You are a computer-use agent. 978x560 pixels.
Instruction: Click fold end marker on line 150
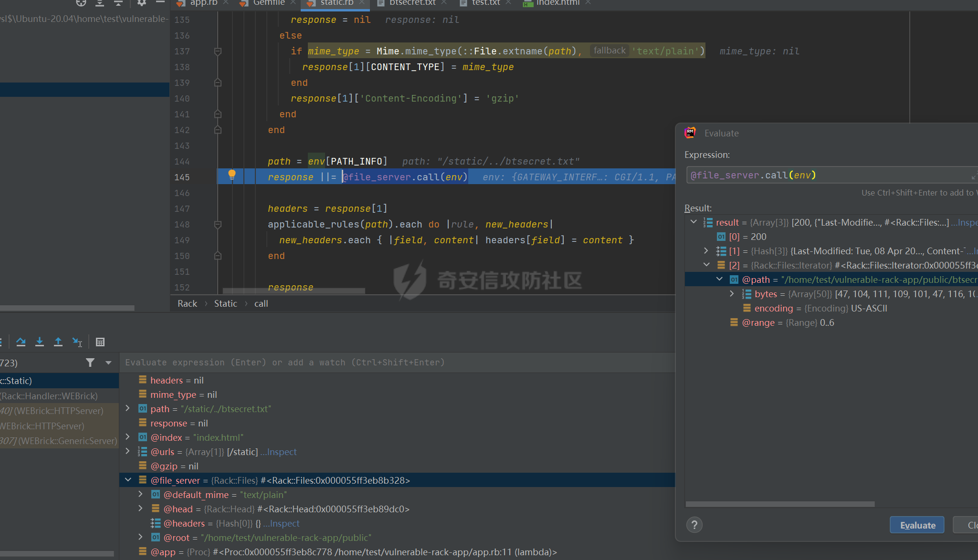[x=218, y=256]
